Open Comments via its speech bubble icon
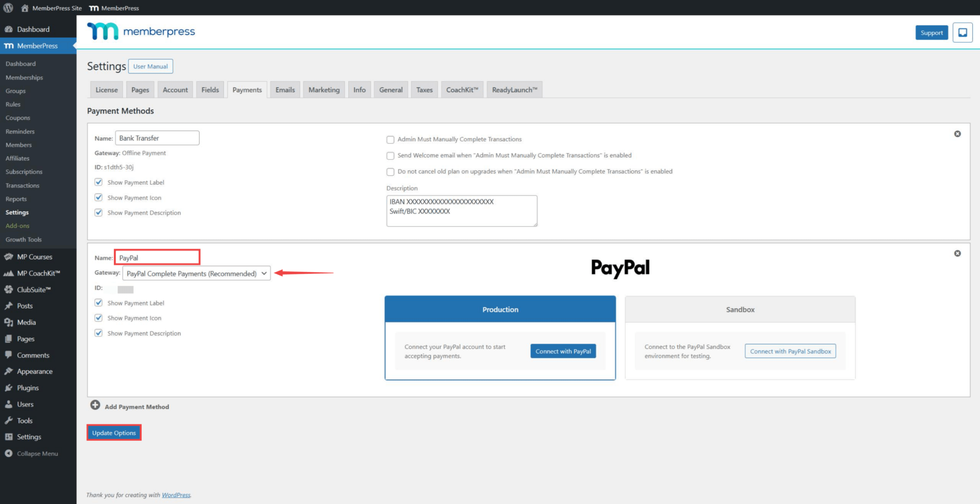The image size is (980, 504). point(9,355)
